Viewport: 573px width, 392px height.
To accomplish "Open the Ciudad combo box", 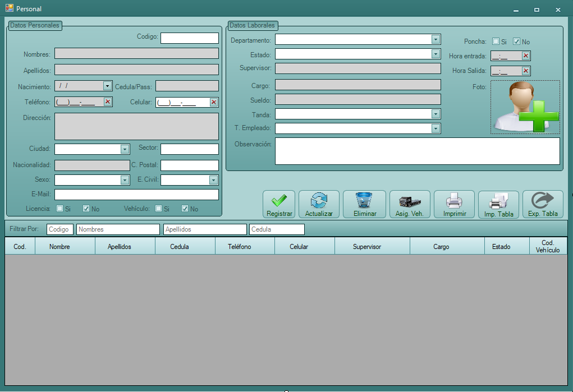I will click(125, 149).
